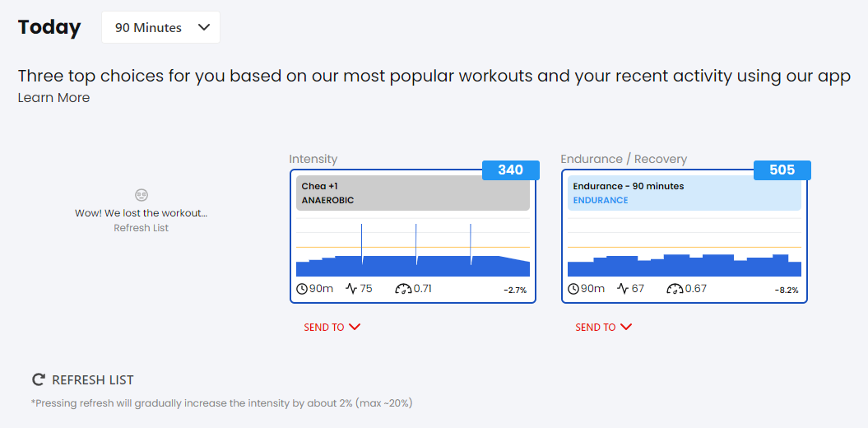
Task: Click the clock icon on the Chea +1 card
Action: click(302, 288)
